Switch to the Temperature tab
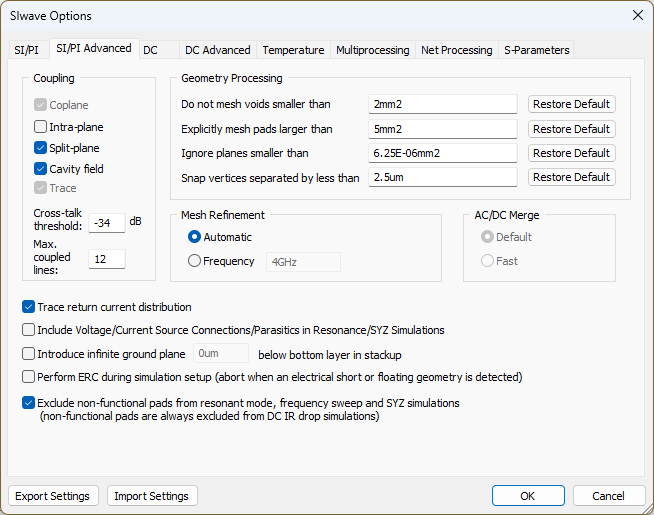Image resolution: width=654 pixels, height=515 pixels. click(x=293, y=50)
